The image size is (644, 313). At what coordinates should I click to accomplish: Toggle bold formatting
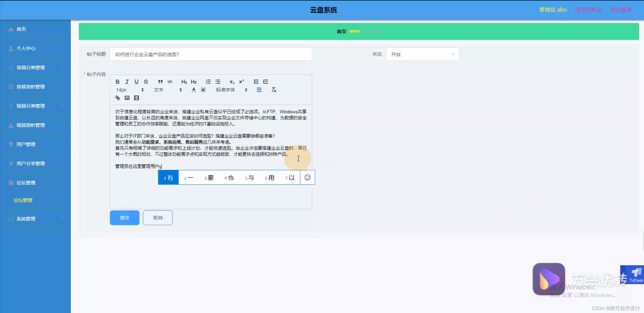pyautogui.click(x=117, y=82)
